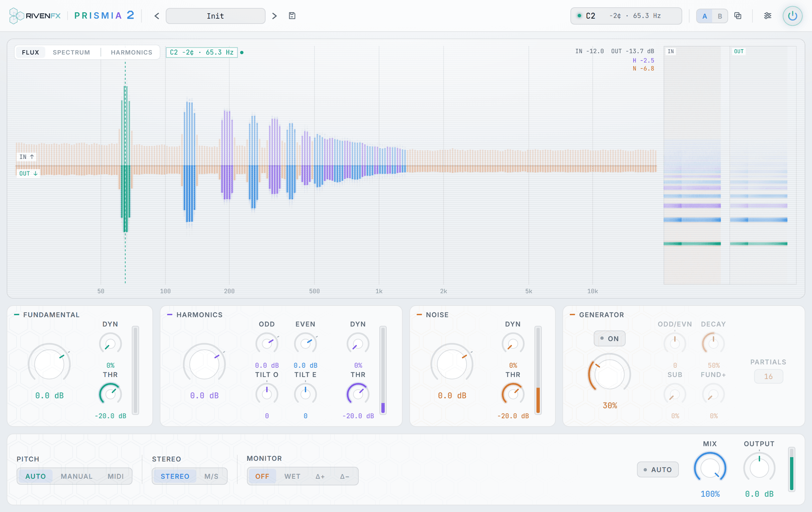This screenshot has width=812, height=512.
Task: Go to the previous preset arrow
Action: [x=157, y=16]
